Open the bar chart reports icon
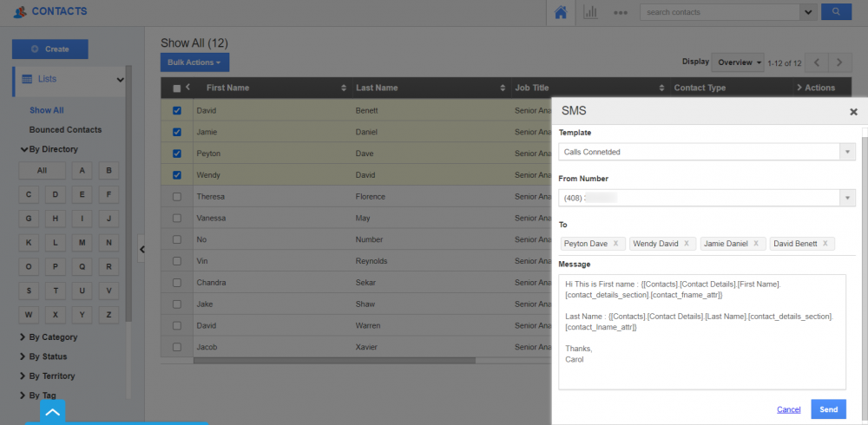The height and width of the screenshot is (425, 868). [x=590, y=12]
